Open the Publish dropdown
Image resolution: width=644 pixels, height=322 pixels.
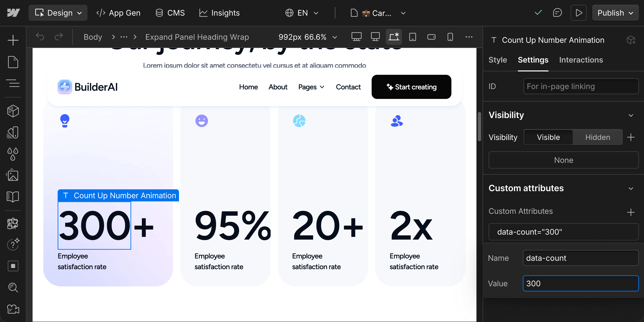tap(615, 13)
